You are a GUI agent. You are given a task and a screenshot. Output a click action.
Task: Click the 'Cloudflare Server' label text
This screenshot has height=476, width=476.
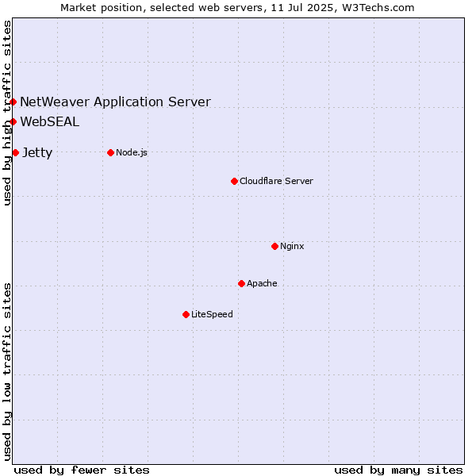(276, 181)
